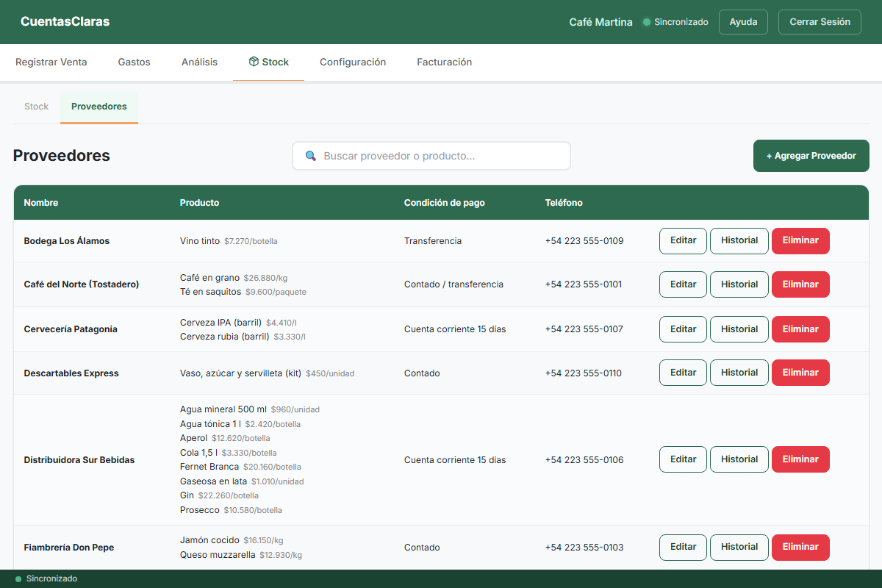The width and height of the screenshot is (882, 588).
Task: Navigate to Facturación tab
Action: [444, 62]
